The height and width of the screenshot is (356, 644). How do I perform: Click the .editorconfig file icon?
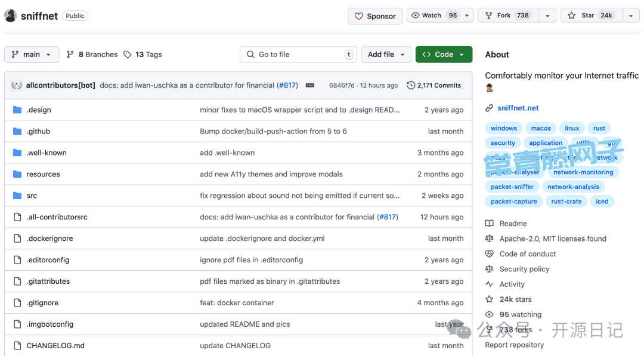pos(17,259)
